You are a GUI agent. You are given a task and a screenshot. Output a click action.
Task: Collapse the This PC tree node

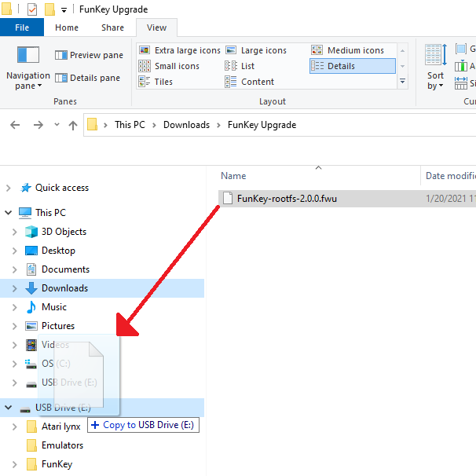click(9, 213)
